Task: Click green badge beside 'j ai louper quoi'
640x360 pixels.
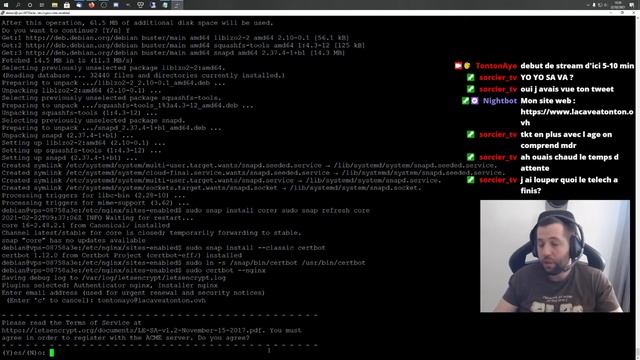Action: click(x=471, y=180)
